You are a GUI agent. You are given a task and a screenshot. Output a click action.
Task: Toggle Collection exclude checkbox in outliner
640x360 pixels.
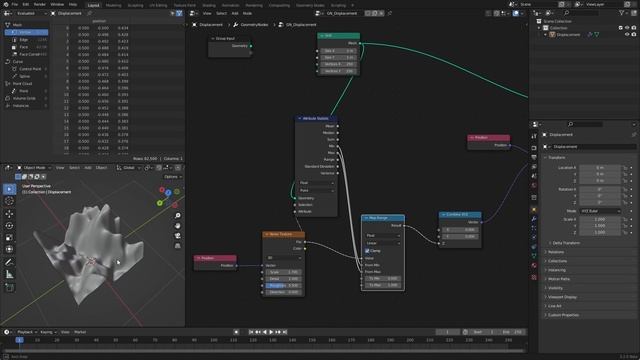point(620,28)
